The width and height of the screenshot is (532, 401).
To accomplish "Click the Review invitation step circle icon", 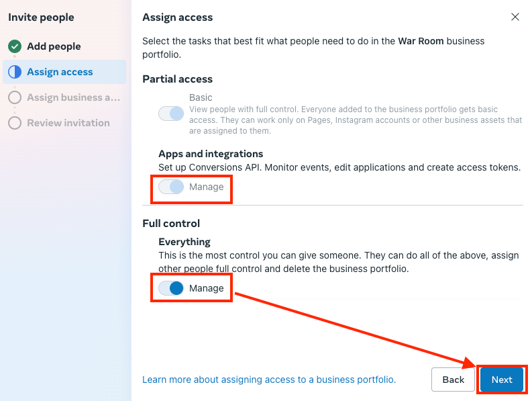I will click(x=15, y=123).
